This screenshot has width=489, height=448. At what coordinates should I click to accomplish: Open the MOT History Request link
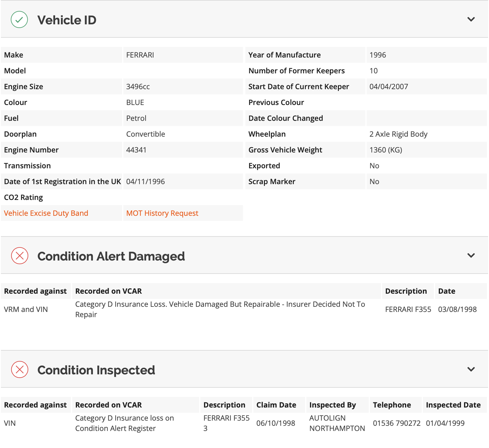162,213
